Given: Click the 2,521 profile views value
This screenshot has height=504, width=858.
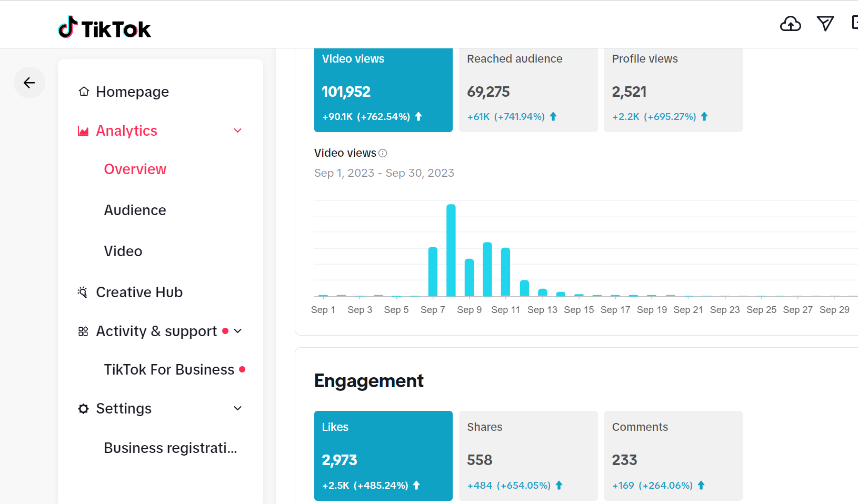Looking at the screenshot, I should 629,92.
